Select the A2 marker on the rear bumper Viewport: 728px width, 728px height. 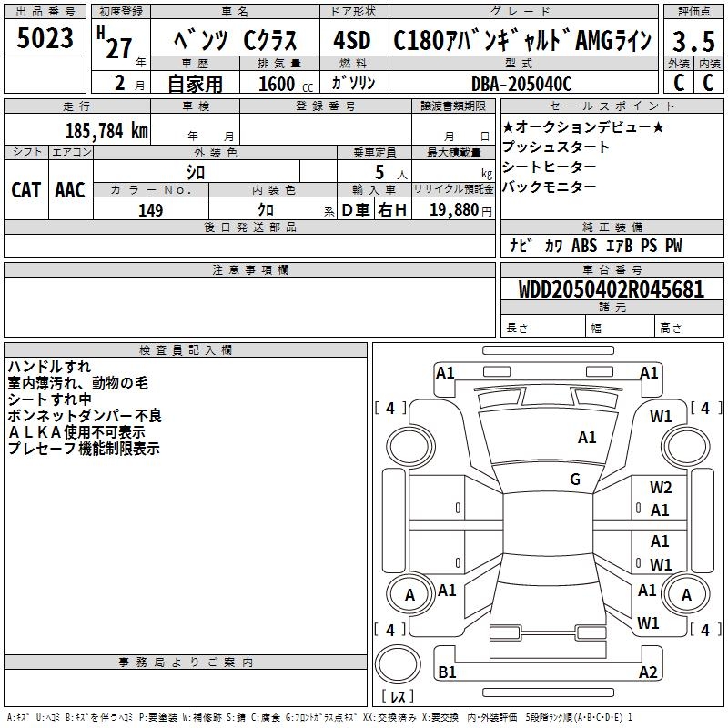[x=648, y=672]
